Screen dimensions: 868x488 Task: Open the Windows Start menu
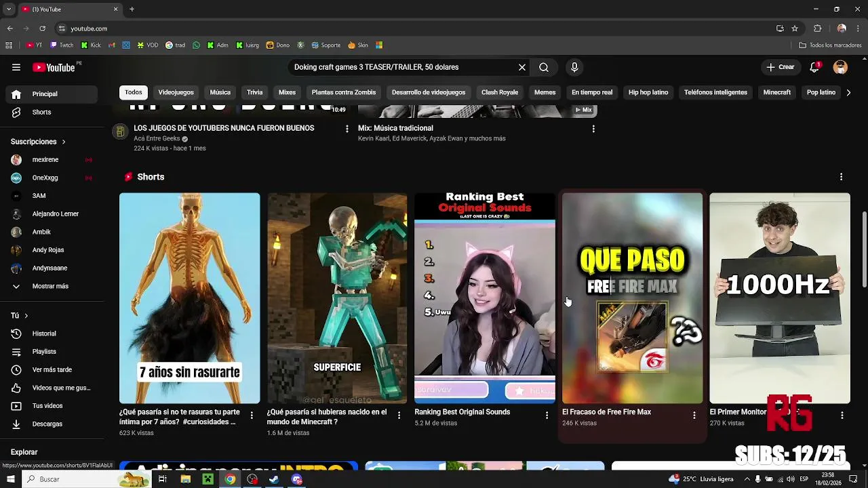click(10, 479)
